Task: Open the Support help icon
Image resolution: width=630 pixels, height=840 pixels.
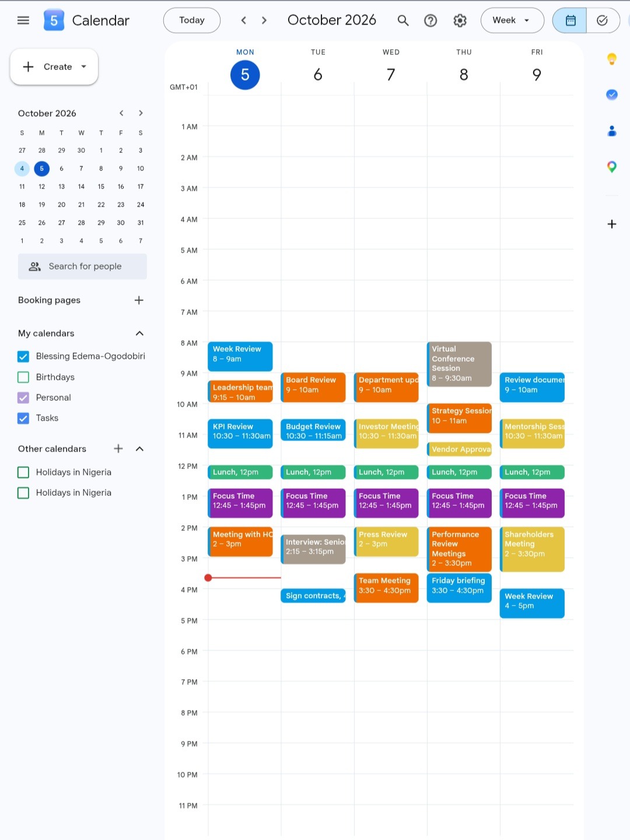Action: [430, 20]
